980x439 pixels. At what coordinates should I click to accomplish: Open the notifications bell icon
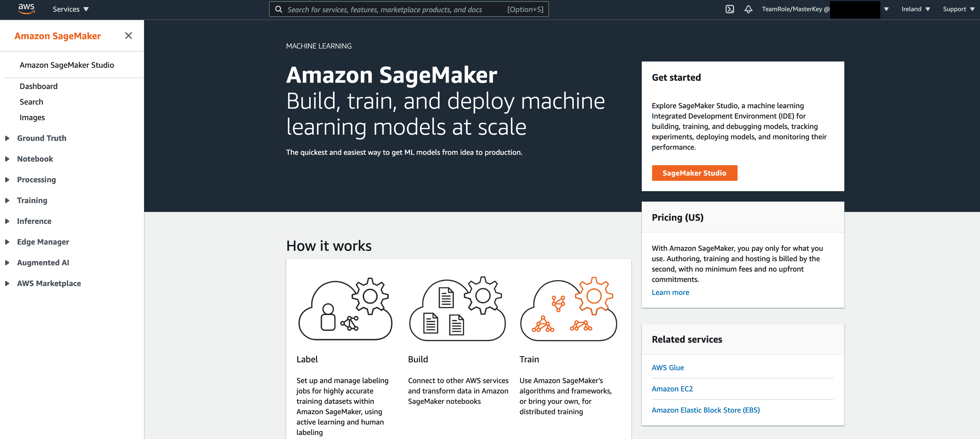748,9
